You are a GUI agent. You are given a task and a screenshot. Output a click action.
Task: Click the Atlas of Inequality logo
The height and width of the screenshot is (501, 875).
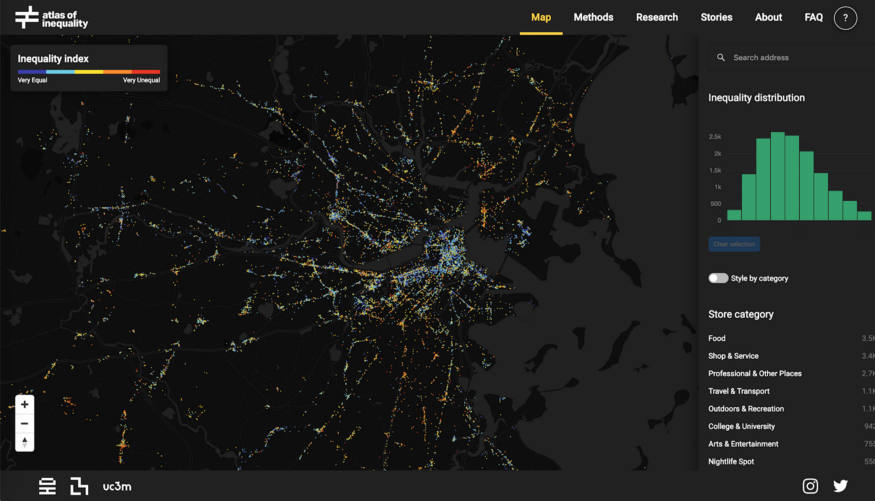(52, 17)
